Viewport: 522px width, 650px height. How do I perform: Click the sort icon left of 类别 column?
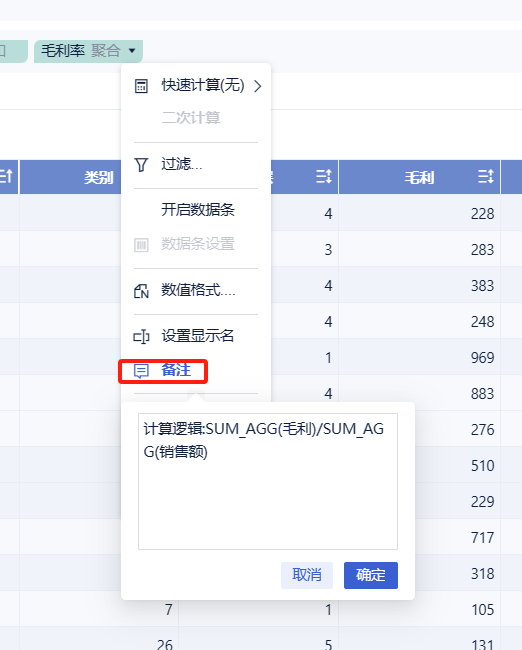[x=6, y=177]
